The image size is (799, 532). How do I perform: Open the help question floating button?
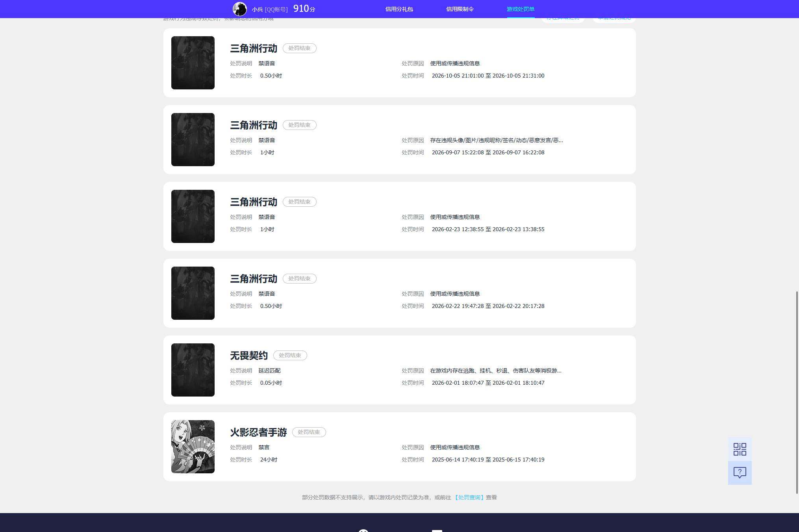[740, 473]
